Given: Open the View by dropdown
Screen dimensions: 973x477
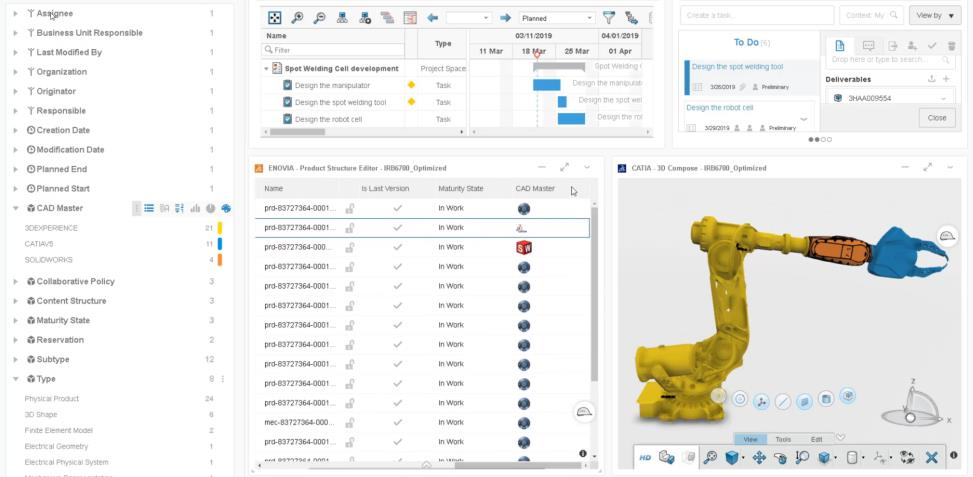Looking at the screenshot, I should pyautogui.click(x=934, y=15).
